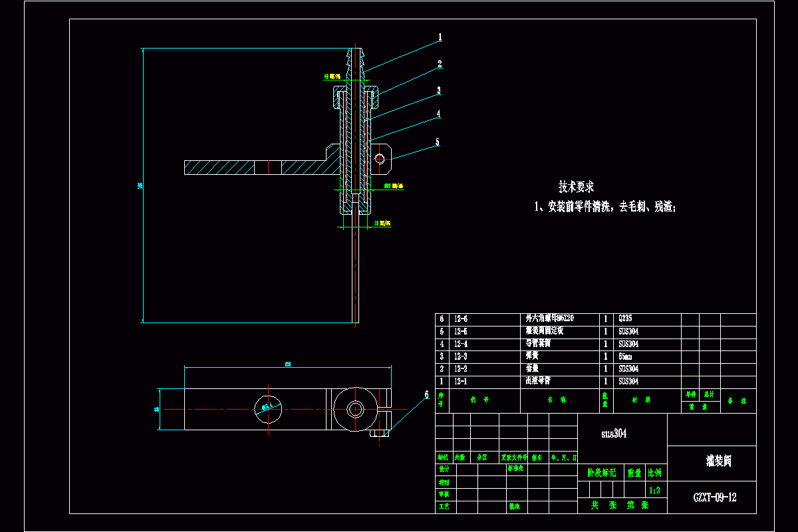Click part name ending M6X20 in row 12-6
Image resolution: width=798 pixels, height=532 pixels.
pos(549,319)
